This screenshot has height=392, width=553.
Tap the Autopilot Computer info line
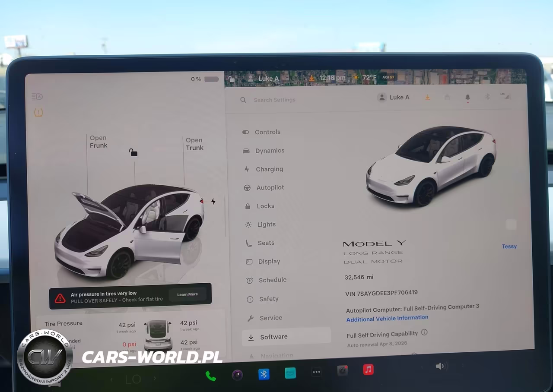click(x=413, y=308)
